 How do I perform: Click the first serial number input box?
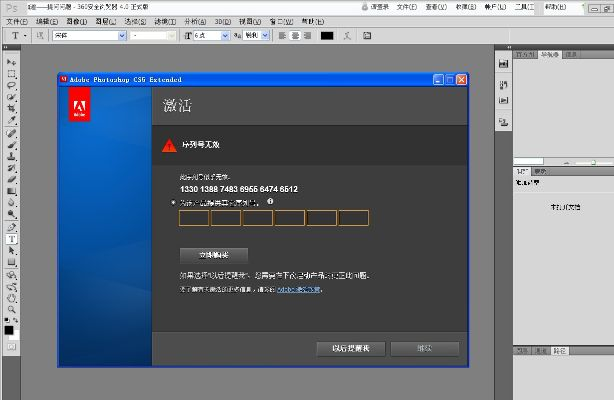pos(194,218)
